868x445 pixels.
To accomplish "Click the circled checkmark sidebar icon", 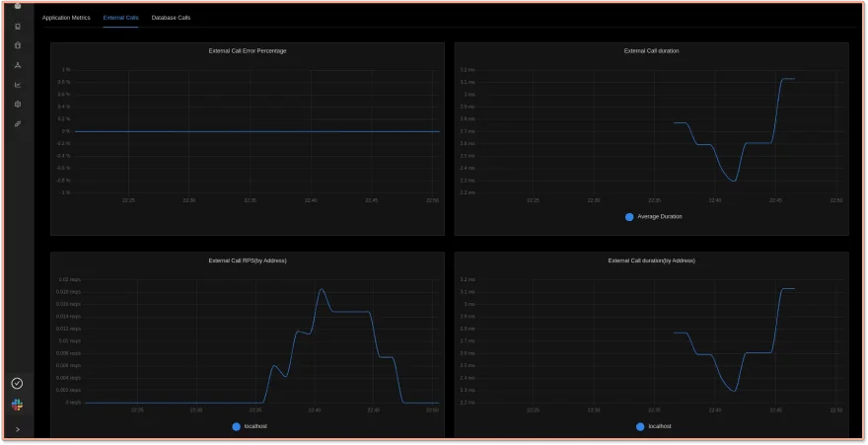I will click(x=17, y=383).
